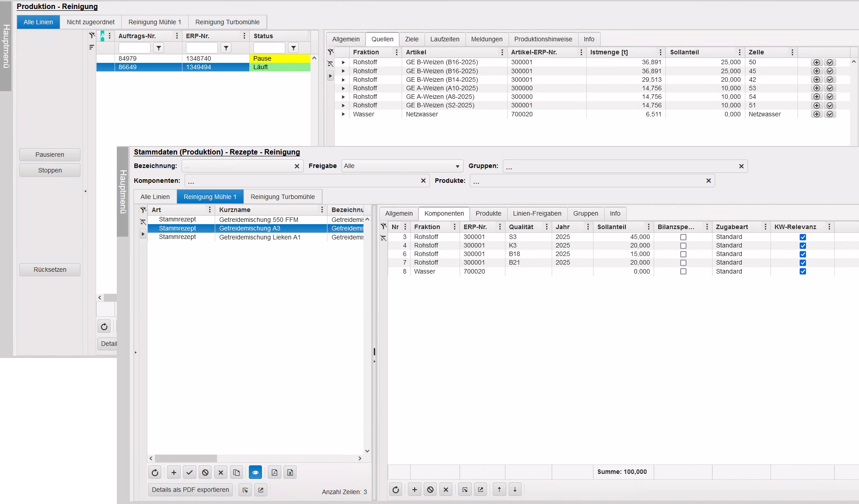Click check-circle icon on the Zelle 53 row

coord(830,88)
